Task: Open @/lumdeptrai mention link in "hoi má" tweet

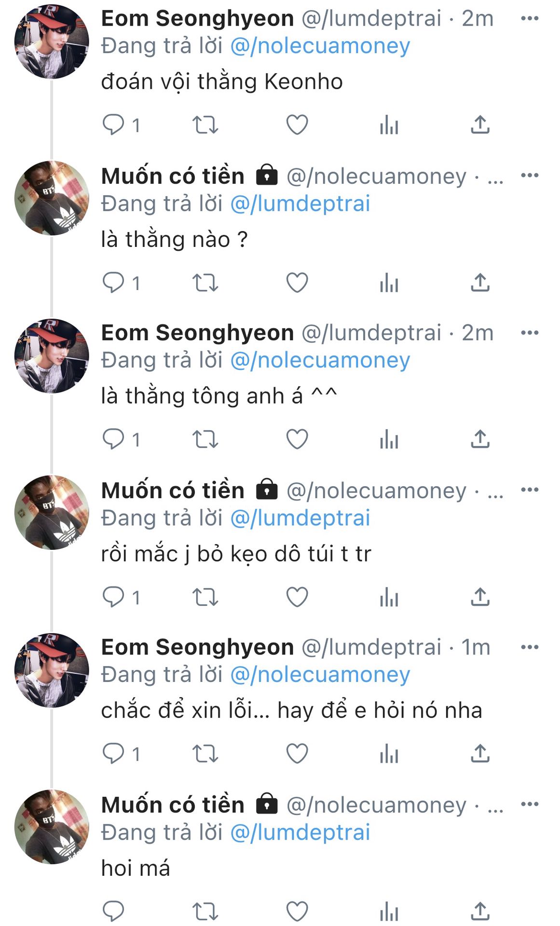Action: [300, 832]
